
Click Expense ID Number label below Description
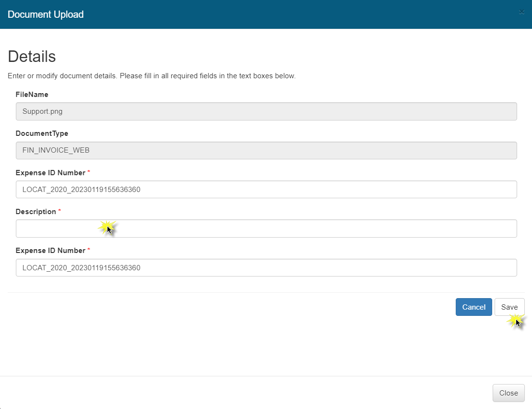(50, 251)
